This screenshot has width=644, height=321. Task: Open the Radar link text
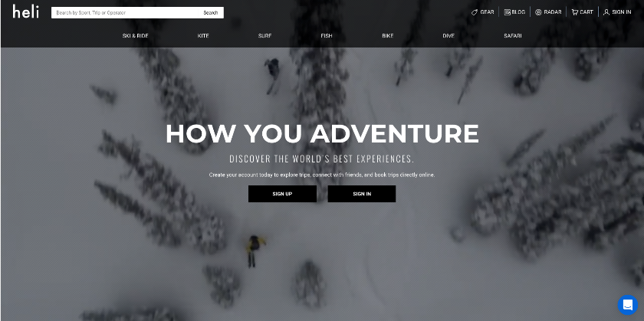pos(553,12)
